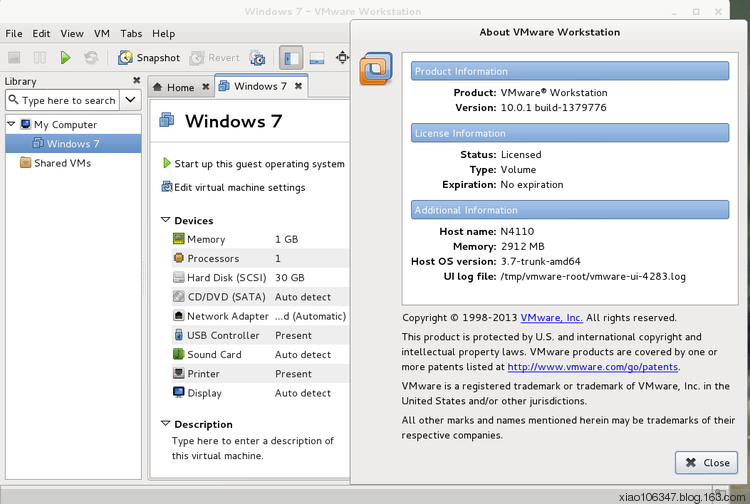The height and width of the screenshot is (504, 750).
Task: Switch to the Home tab
Action: (180, 87)
